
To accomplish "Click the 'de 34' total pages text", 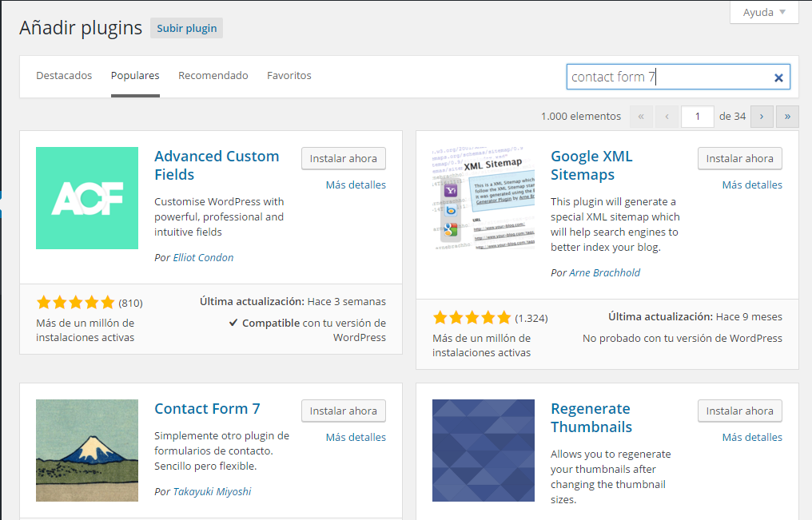I will point(732,117).
